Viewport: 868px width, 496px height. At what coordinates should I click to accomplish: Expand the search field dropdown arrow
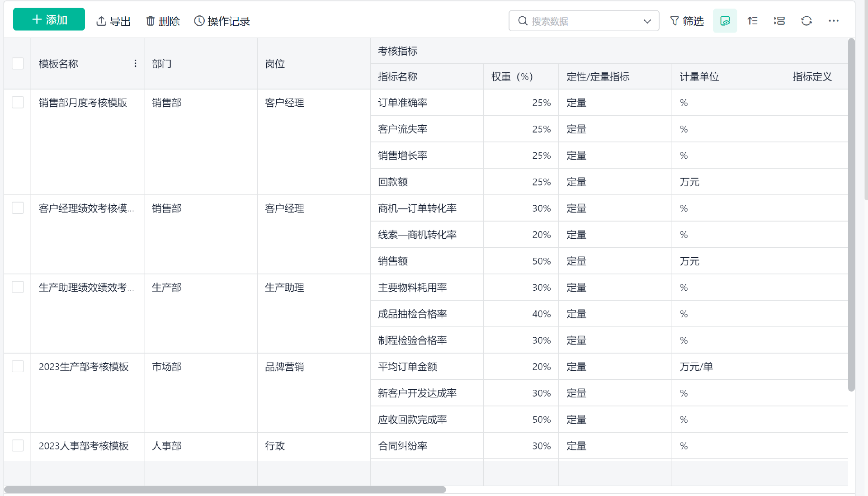tap(647, 21)
